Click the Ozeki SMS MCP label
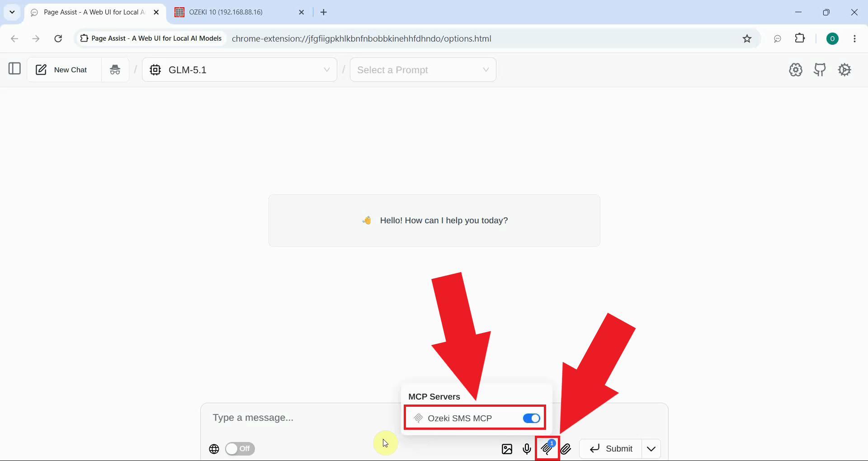 460,418
